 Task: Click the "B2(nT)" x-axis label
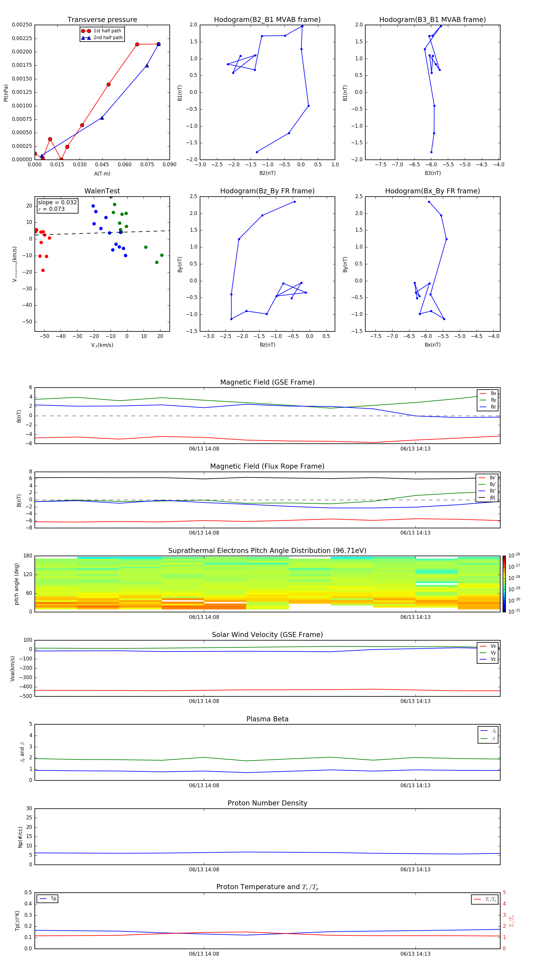(267, 173)
